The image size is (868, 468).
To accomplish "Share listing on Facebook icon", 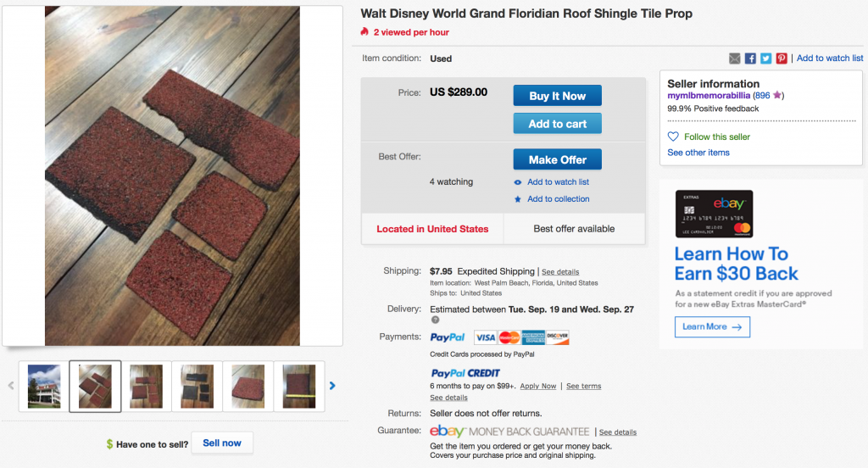I will click(x=750, y=58).
